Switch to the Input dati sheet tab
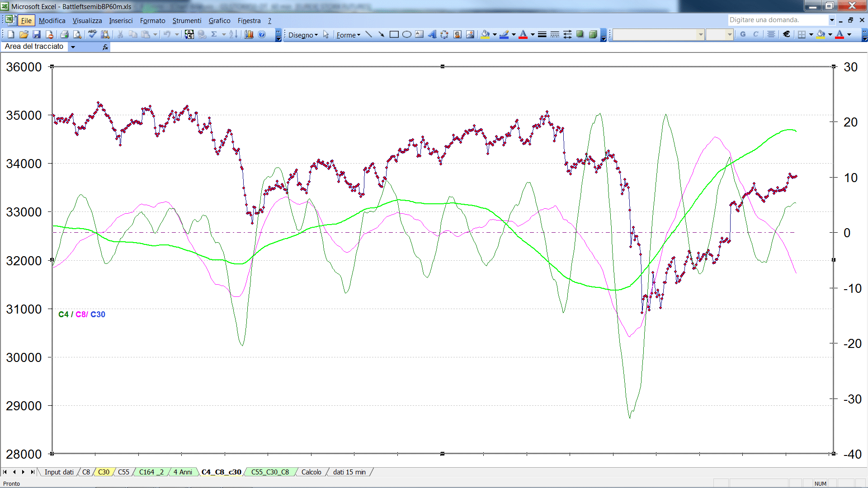 coord(59,472)
